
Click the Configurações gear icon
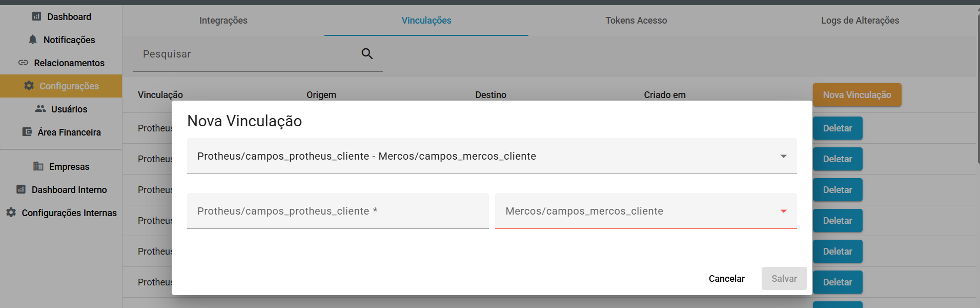tap(29, 86)
